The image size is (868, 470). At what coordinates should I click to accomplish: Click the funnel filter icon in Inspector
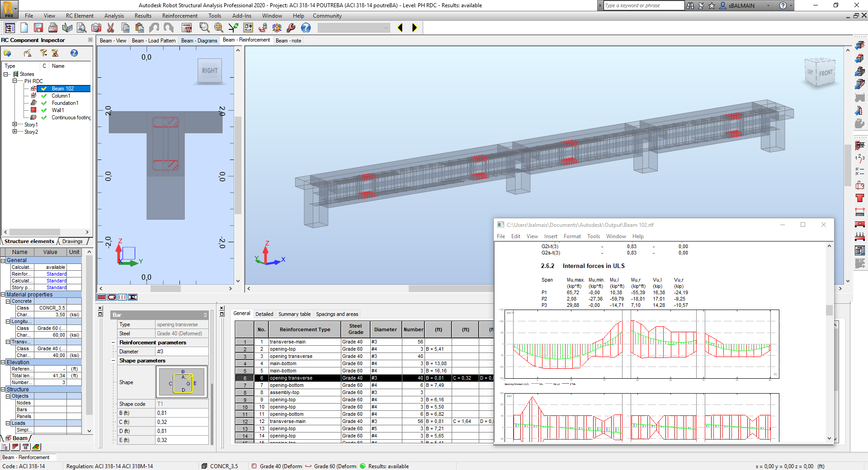(x=43, y=53)
